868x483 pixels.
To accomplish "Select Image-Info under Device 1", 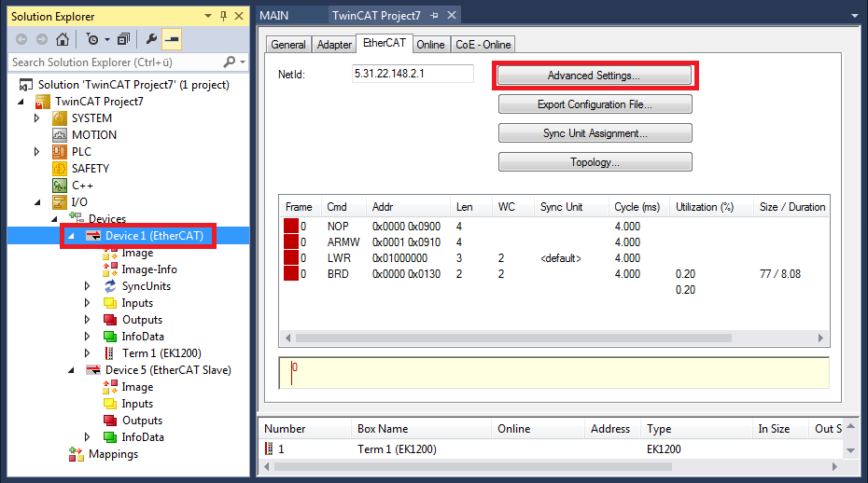I will (x=149, y=269).
